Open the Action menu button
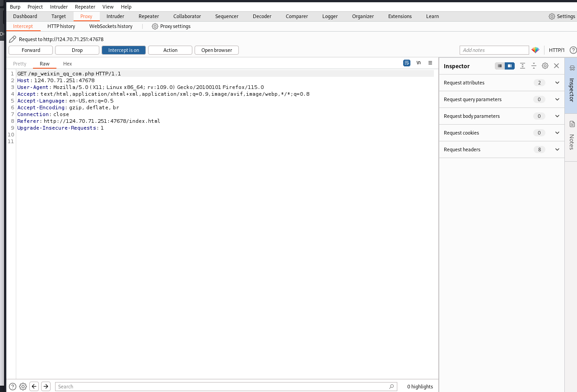Image resolution: width=577 pixels, height=392 pixels. [170, 50]
